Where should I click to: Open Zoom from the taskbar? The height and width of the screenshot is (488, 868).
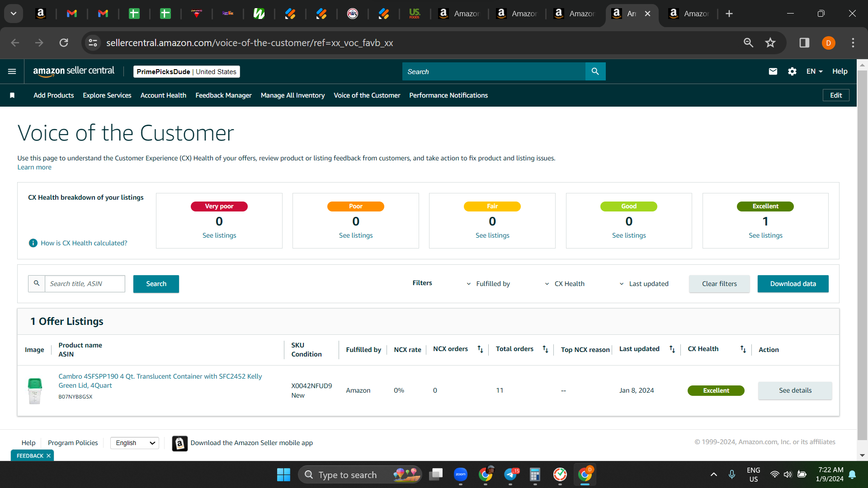pos(461,474)
